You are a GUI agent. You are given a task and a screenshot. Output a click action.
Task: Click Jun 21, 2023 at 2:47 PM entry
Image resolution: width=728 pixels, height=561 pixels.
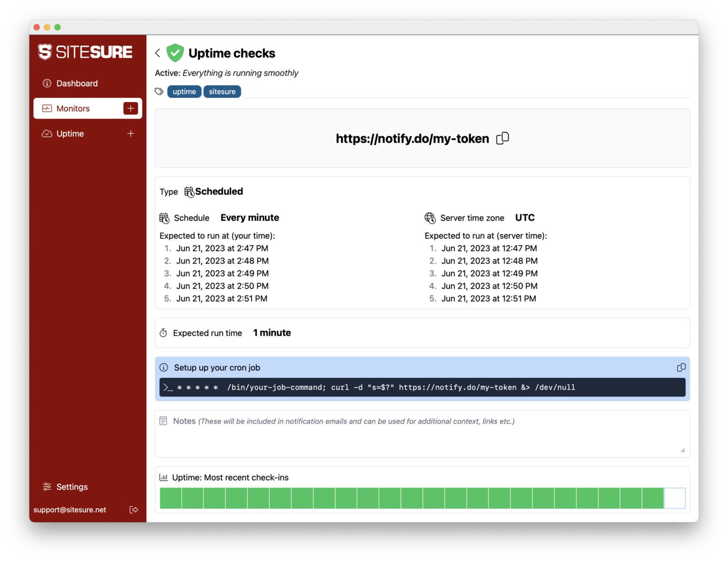tap(222, 248)
